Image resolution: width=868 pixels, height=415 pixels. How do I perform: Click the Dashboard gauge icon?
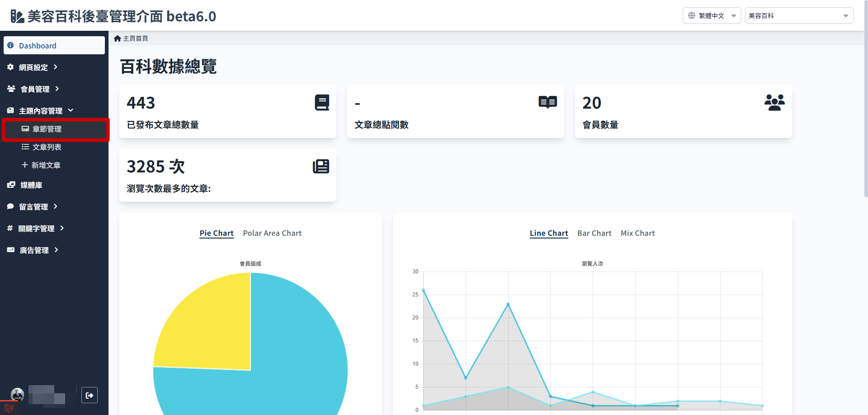tap(10, 45)
